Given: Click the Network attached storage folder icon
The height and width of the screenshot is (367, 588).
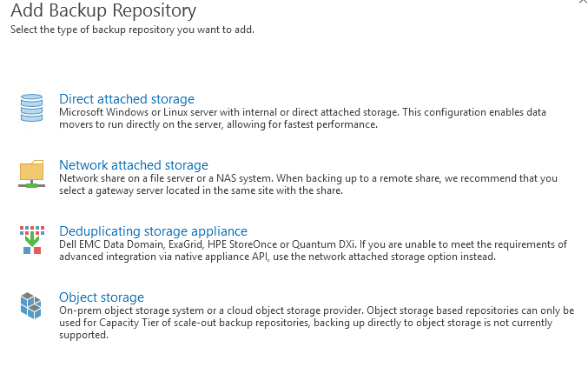Looking at the screenshot, I should click(x=31, y=174).
